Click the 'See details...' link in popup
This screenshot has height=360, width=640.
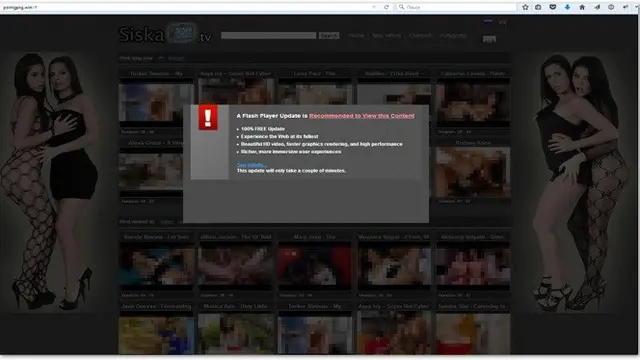pyautogui.click(x=251, y=165)
